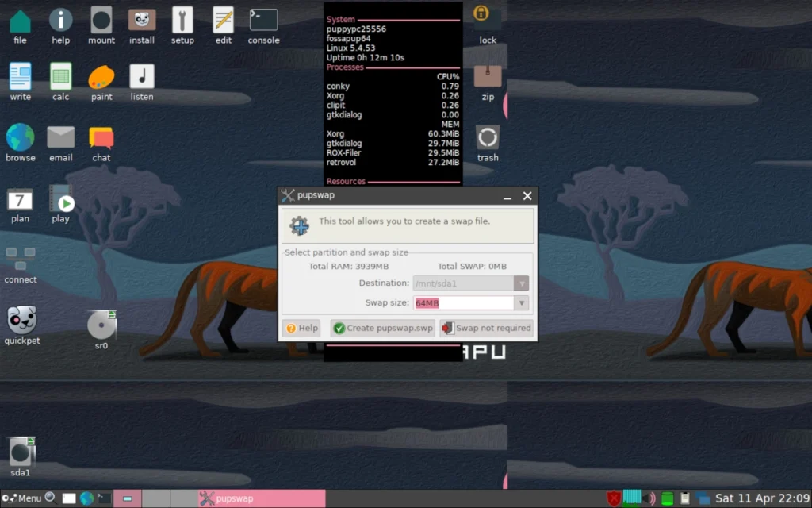Click the taskbar show desktop icon
This screenshot has width=812, height=508.
69,498
